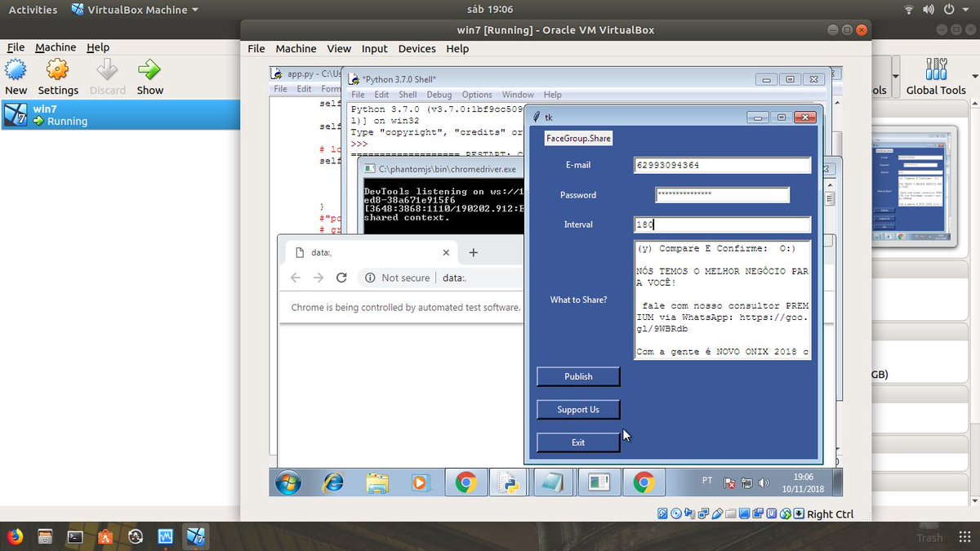Open Windows Media Player taskbar icon
Viewport: 980px width, 551px height.
point(421,482)
